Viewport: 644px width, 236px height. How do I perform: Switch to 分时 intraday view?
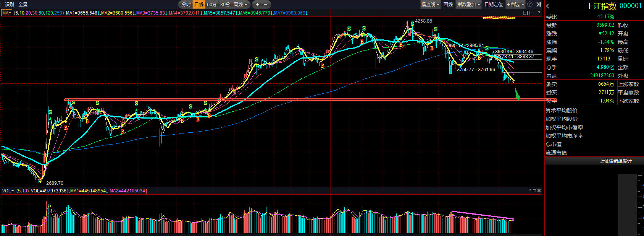tap(186, 5)
